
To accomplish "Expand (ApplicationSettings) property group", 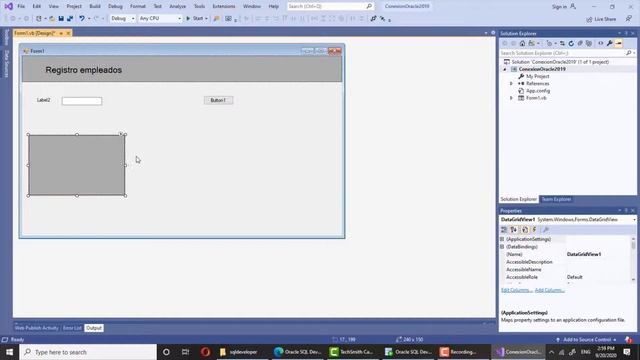I will [x=502, y=239].
